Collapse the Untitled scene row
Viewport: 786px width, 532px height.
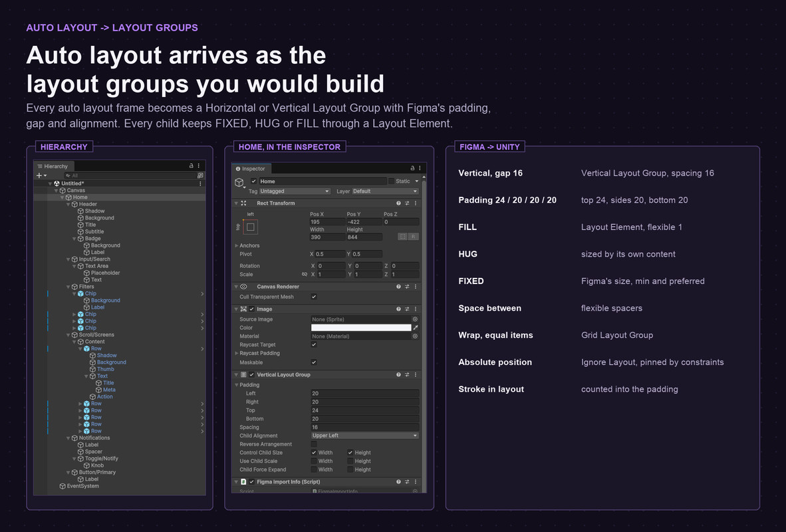pos(50,184)
